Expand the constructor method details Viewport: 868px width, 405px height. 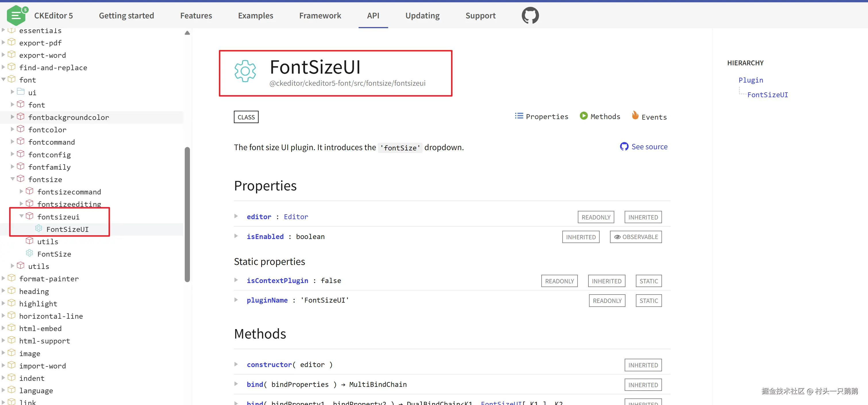point(236,364)
